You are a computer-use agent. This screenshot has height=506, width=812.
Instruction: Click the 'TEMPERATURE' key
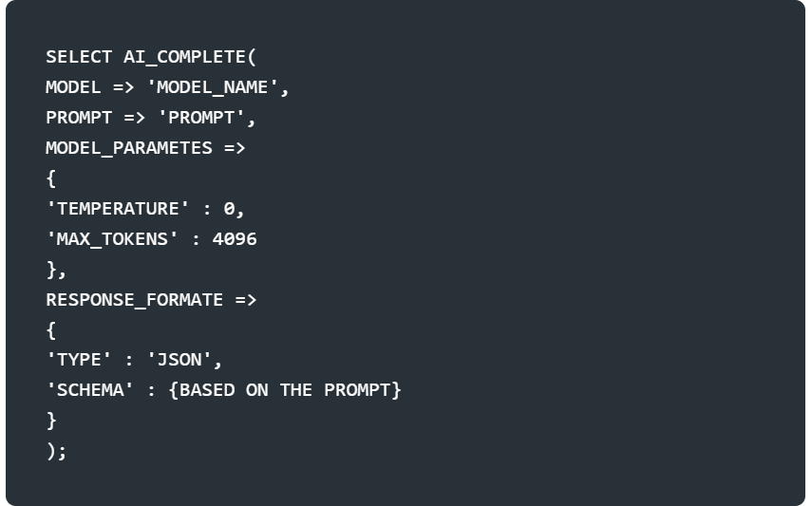pyautogui.click(x=118, y=209)
